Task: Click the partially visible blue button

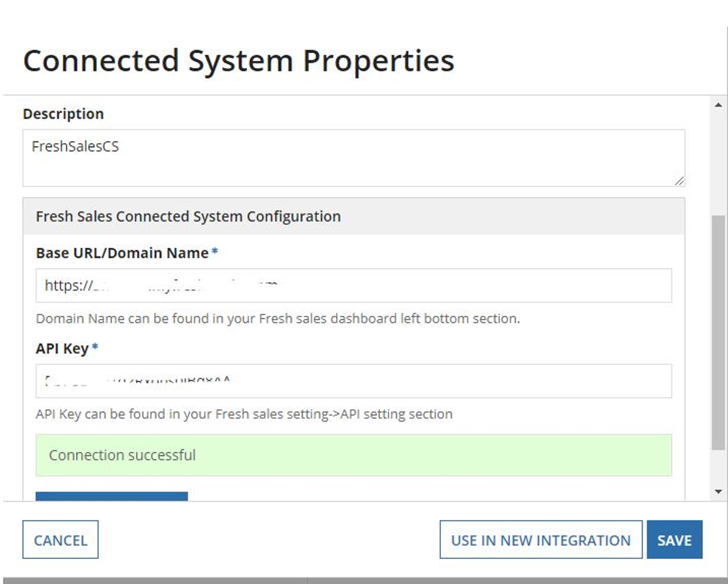Action: point(112,496)
